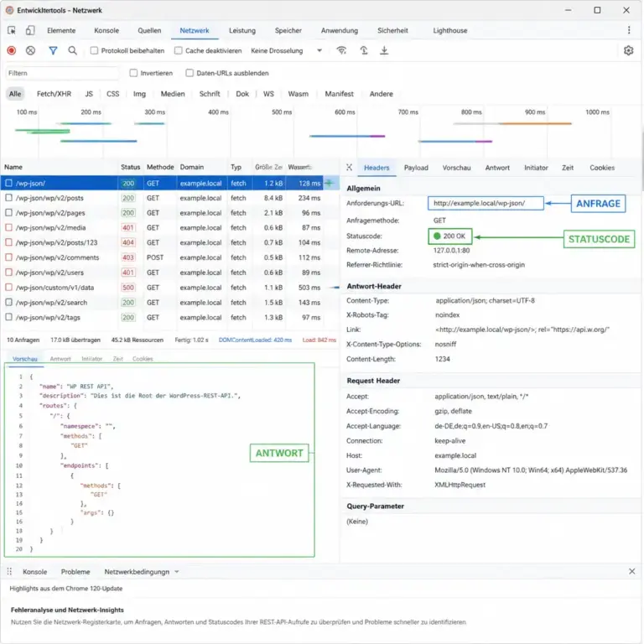644x644 pixels.
Task: Select the /wp-json/wp/v2/search request
Action: (169, 302)
